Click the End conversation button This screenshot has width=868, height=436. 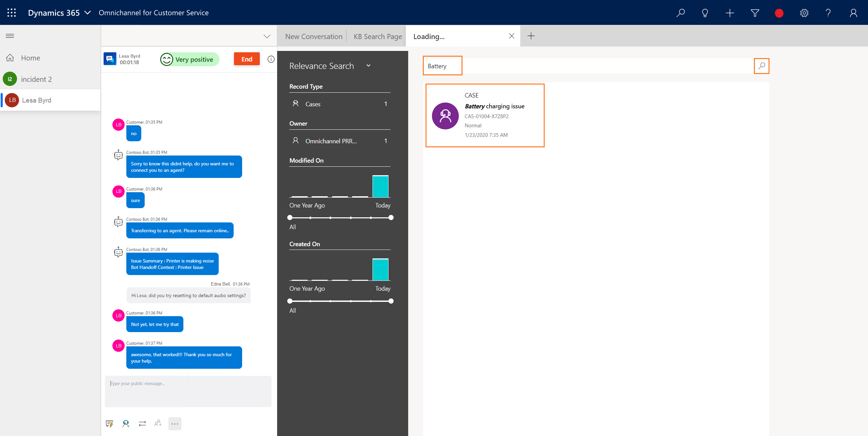[x=246, y=58]
